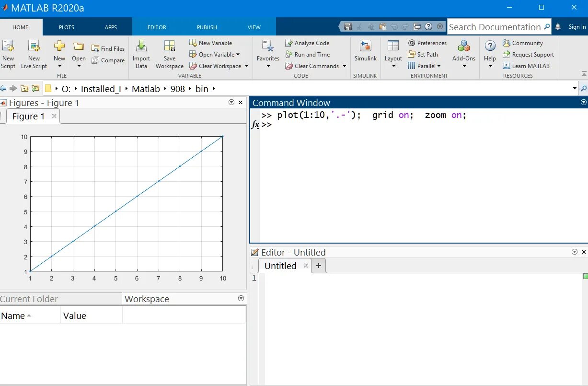Create a New Script

pyautogui.click(x=8, y=54)
